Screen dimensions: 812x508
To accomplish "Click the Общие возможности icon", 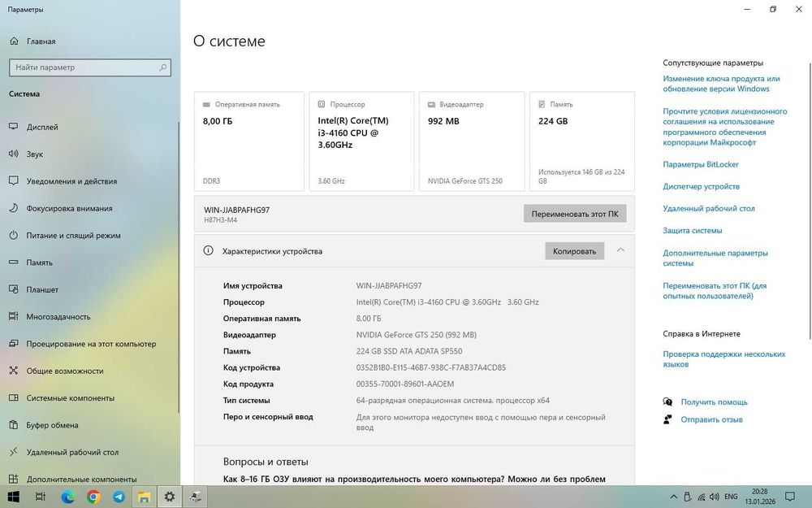I will pyautogui.click(x=14, y=371).
